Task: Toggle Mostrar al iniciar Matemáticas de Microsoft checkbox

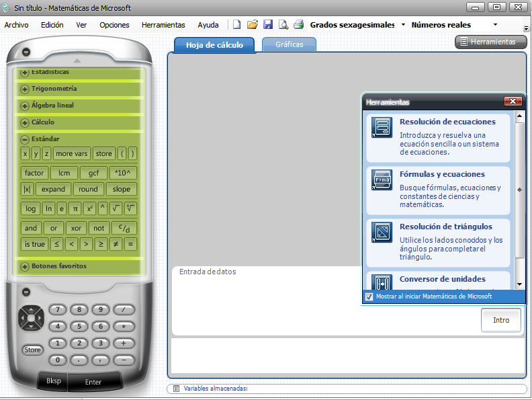Action: tap(369, 296)
